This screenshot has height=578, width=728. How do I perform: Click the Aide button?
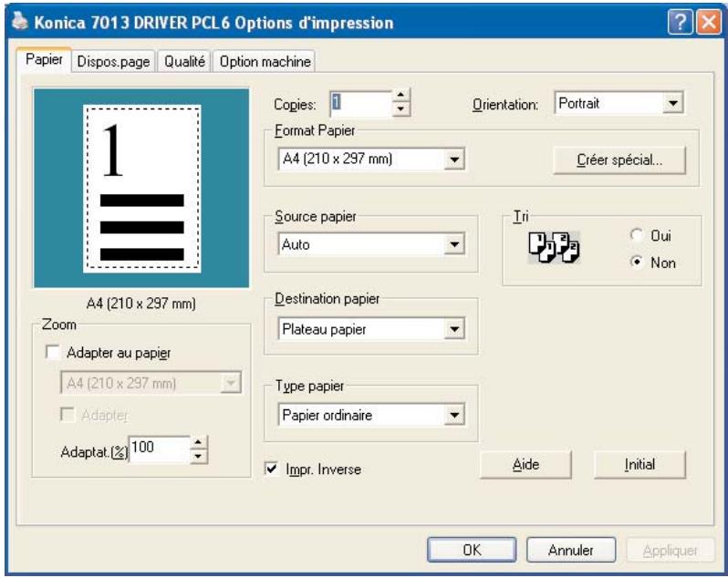(x=525, y=465)
